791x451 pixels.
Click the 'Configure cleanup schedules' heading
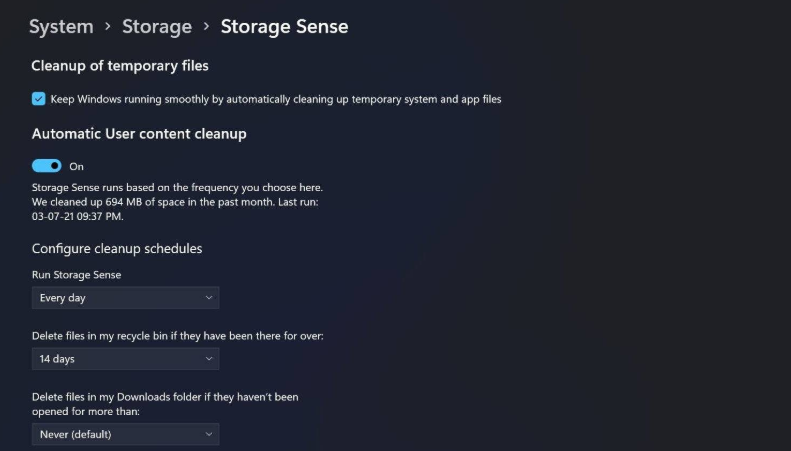117,248
